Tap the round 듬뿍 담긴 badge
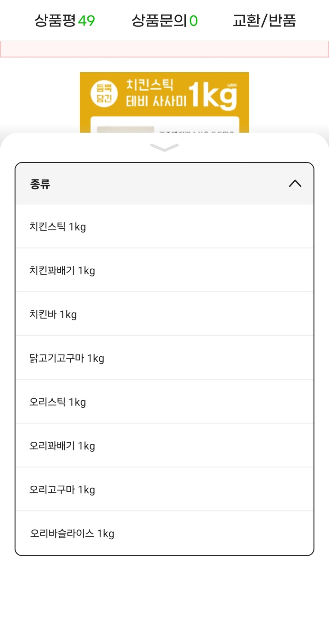 coord(104,93)
